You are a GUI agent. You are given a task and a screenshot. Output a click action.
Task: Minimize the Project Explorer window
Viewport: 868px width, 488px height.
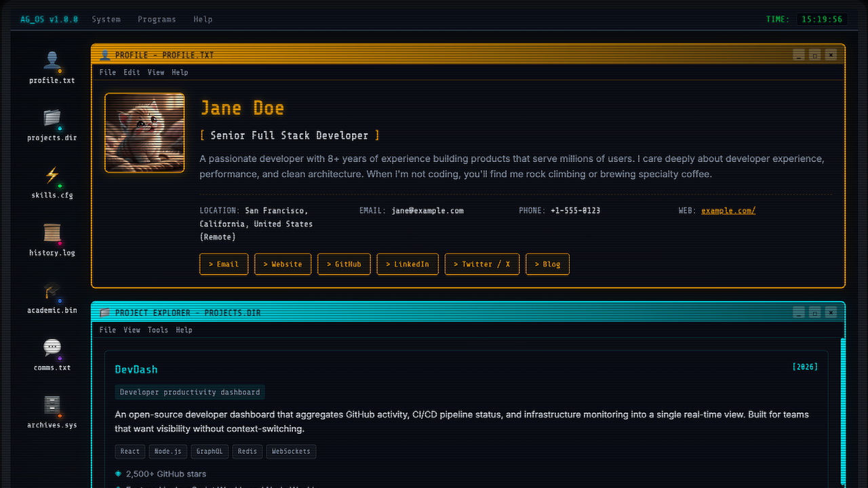pos(799,312)
